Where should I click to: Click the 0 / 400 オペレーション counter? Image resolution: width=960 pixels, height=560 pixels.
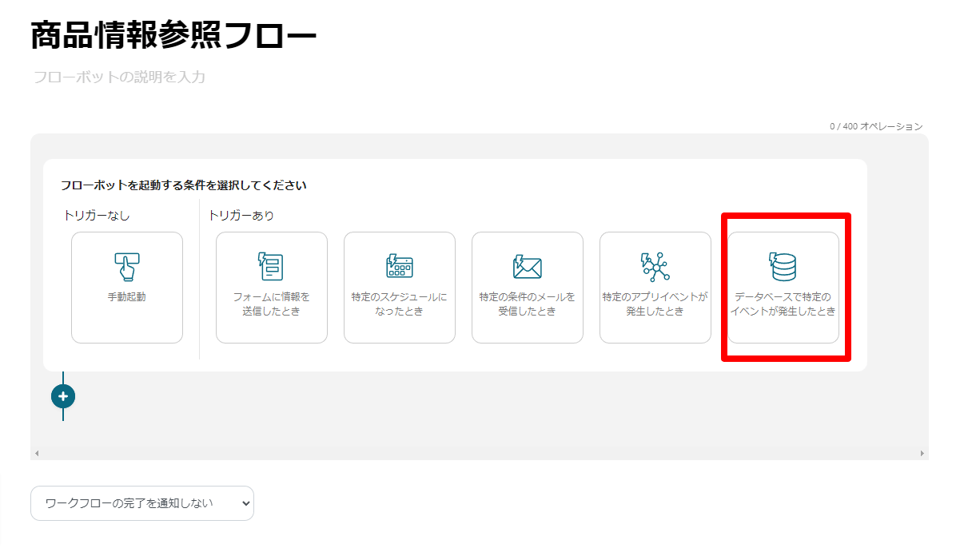pos(876,126)
